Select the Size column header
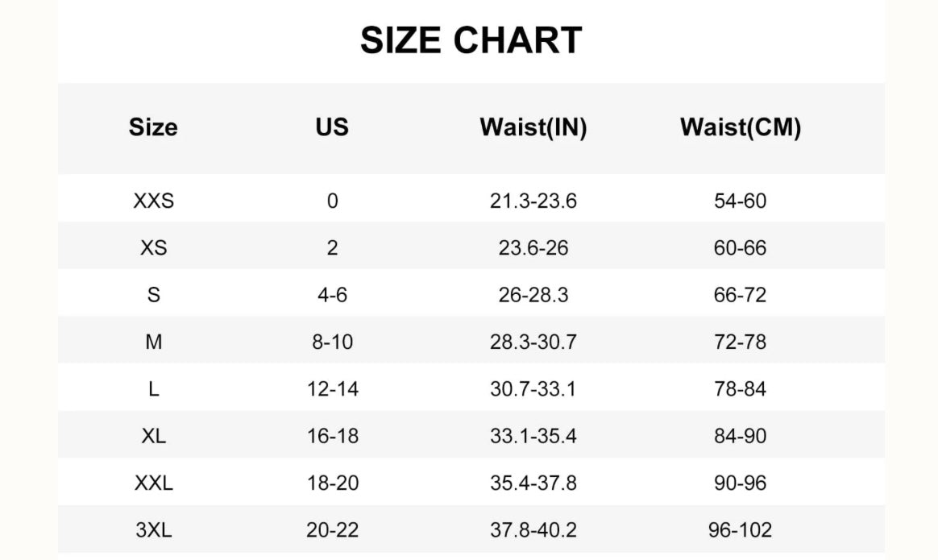Screen dimensions: 938x560 point(153,127)
